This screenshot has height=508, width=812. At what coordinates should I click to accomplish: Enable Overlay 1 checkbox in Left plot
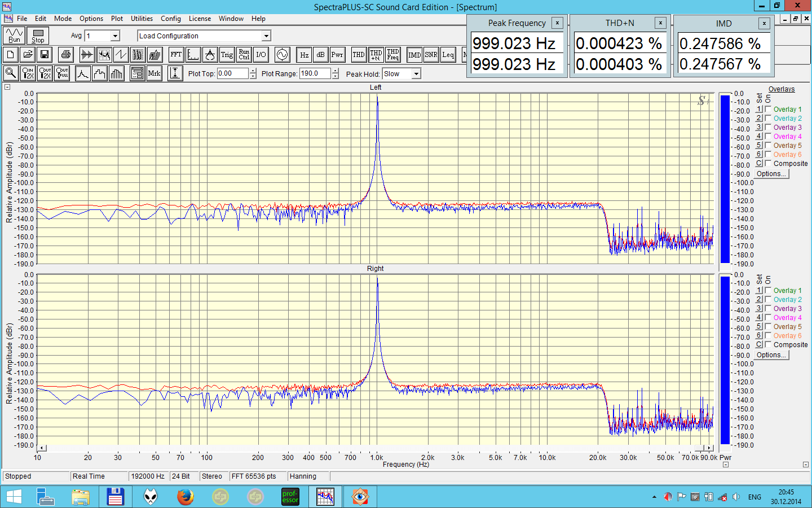point(768,110)
